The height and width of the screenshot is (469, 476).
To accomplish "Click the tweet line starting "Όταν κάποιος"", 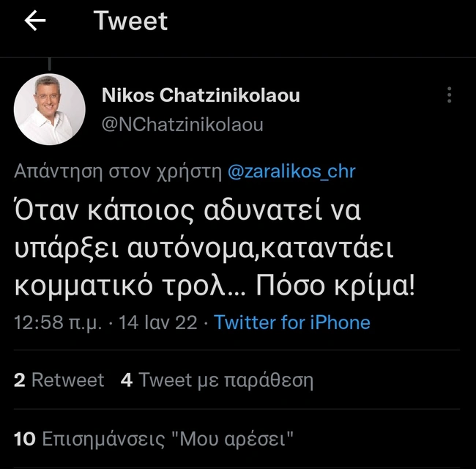I will coord(188,213).
